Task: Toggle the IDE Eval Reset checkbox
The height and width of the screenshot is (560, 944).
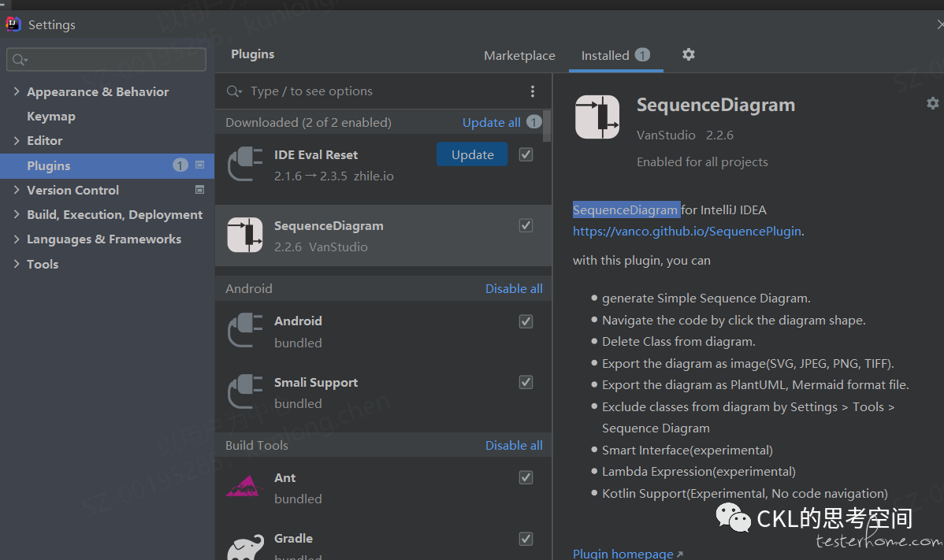Action: [526, 154]
